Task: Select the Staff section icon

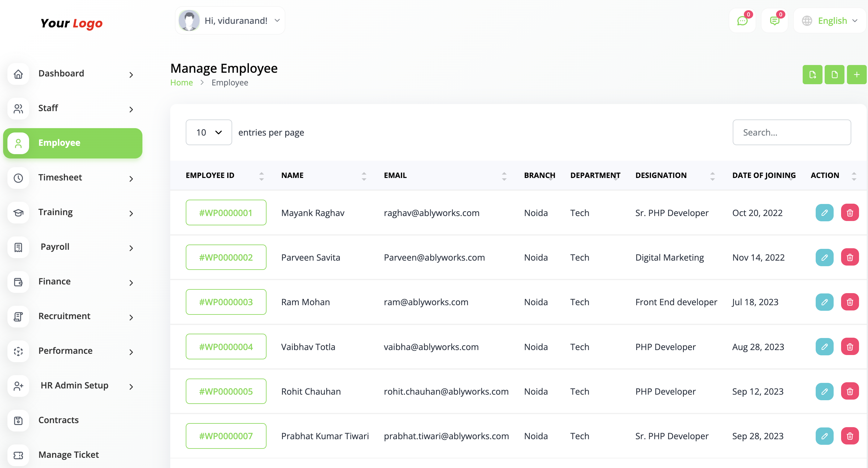Action: tap(18, 109)
